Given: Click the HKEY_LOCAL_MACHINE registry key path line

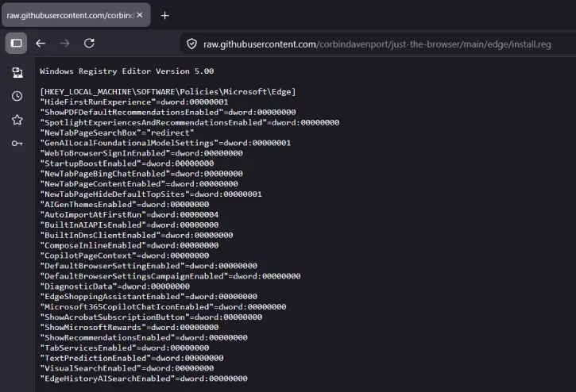Looking at the screenshot, I should click(168, 92).
